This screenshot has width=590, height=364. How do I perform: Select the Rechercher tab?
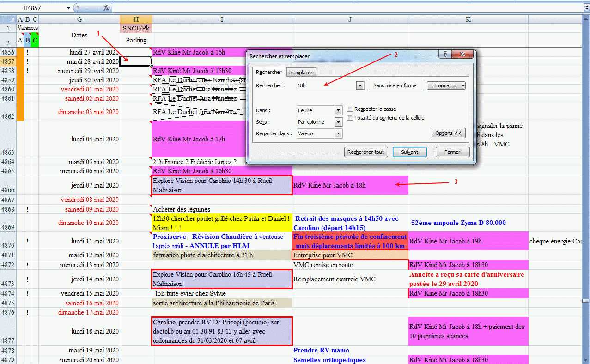(x=268, y=72)
